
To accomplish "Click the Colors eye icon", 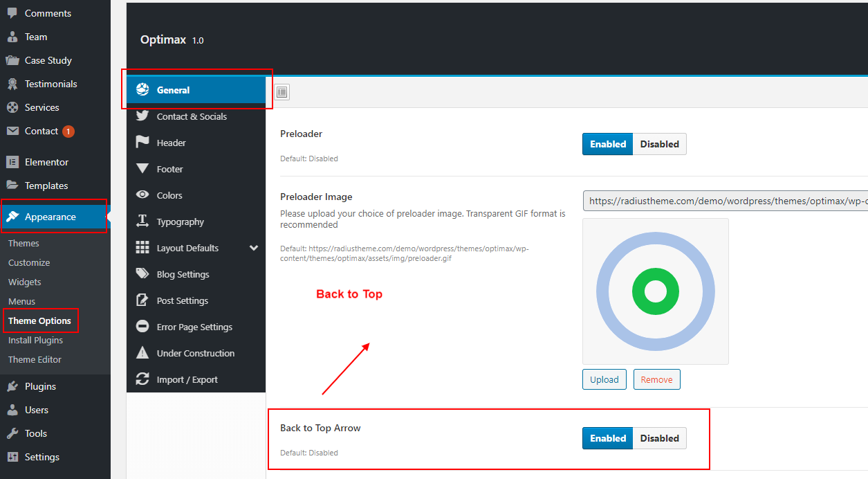I will point(142,195).
